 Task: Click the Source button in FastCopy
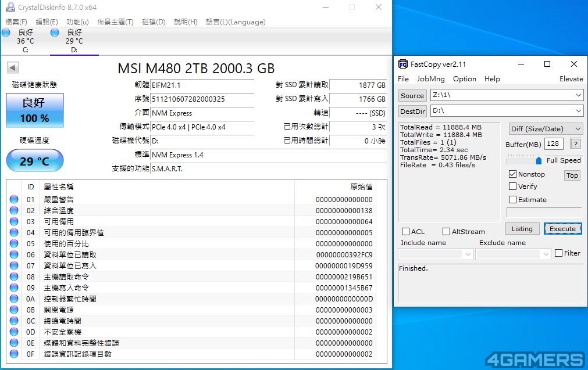412,95
